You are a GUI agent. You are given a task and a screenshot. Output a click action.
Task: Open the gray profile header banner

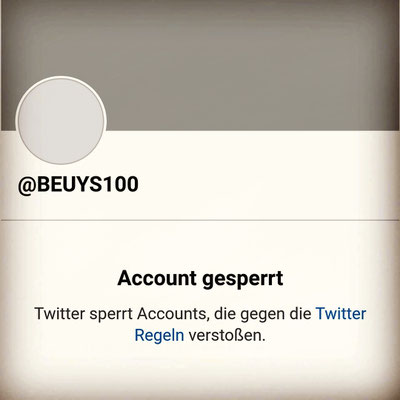coord(200,65)
